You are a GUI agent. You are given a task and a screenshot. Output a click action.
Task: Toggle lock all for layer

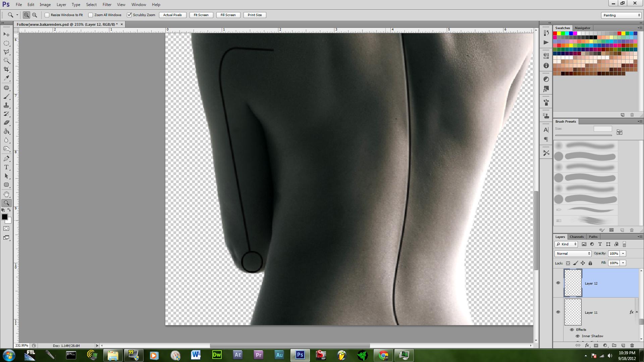(x=590, y=263)
